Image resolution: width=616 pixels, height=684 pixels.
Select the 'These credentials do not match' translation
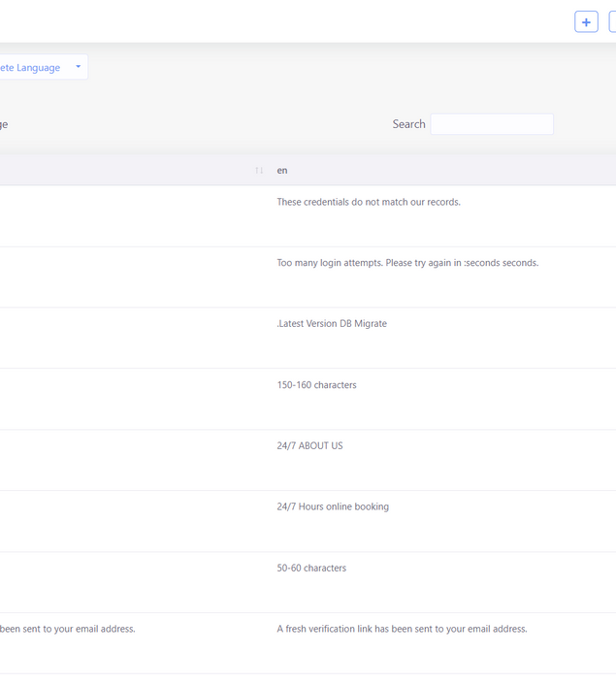pos(368,202)
